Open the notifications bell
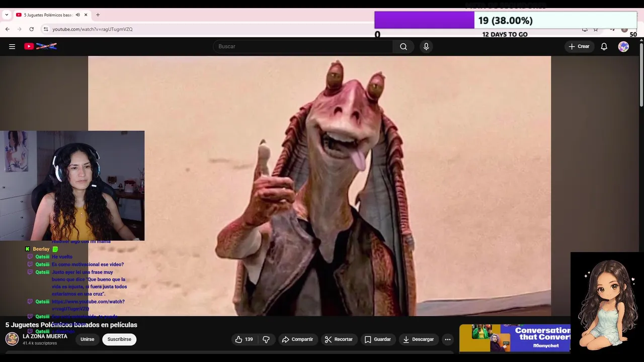The height and width of the screenshot is (362, 644). coord(604,46)
